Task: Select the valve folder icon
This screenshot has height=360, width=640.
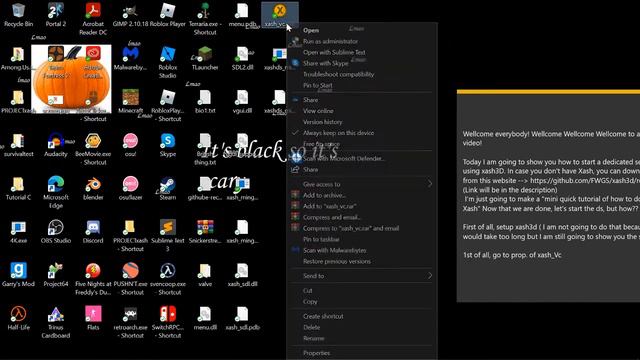Action: pos(205,275)
